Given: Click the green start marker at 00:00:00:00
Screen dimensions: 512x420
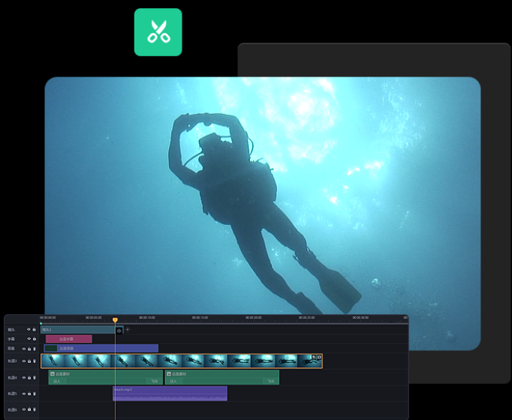Looking at the screenshot, I should coord(41,323).
